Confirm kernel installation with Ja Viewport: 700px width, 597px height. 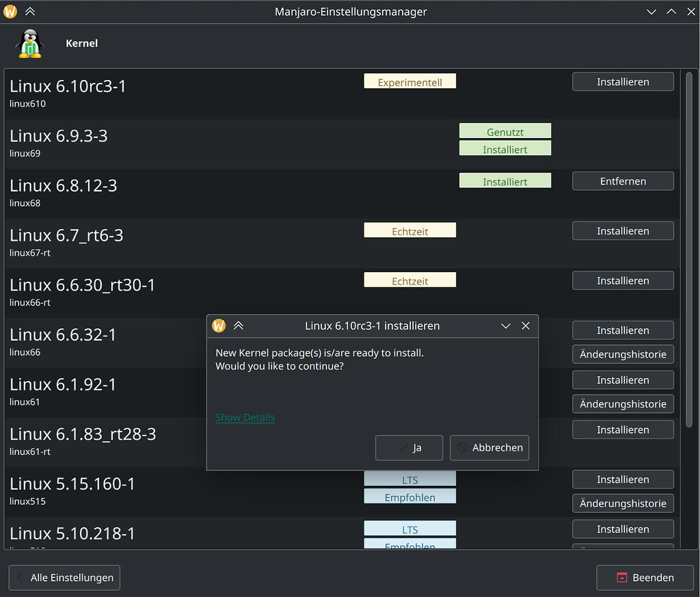pos(409,448)
